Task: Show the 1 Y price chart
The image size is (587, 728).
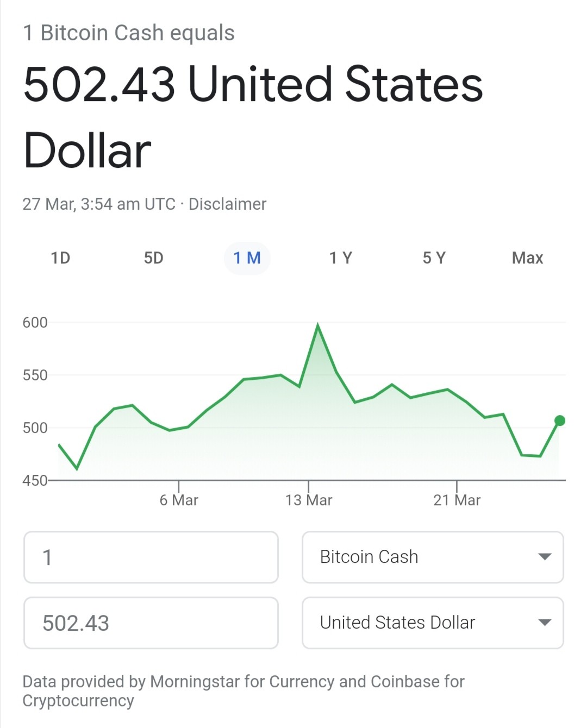Action: (x=341, y=258)
